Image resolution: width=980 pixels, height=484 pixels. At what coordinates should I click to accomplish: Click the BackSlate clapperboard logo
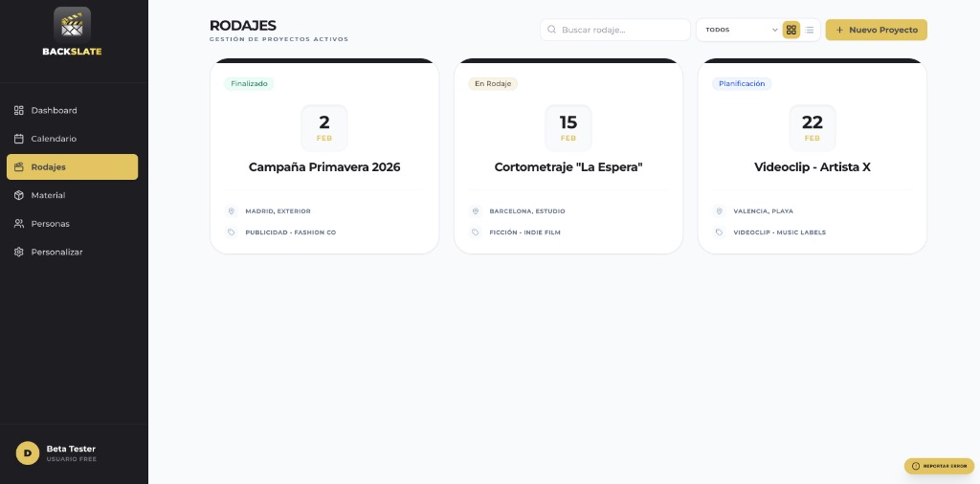tap(72, 23)
